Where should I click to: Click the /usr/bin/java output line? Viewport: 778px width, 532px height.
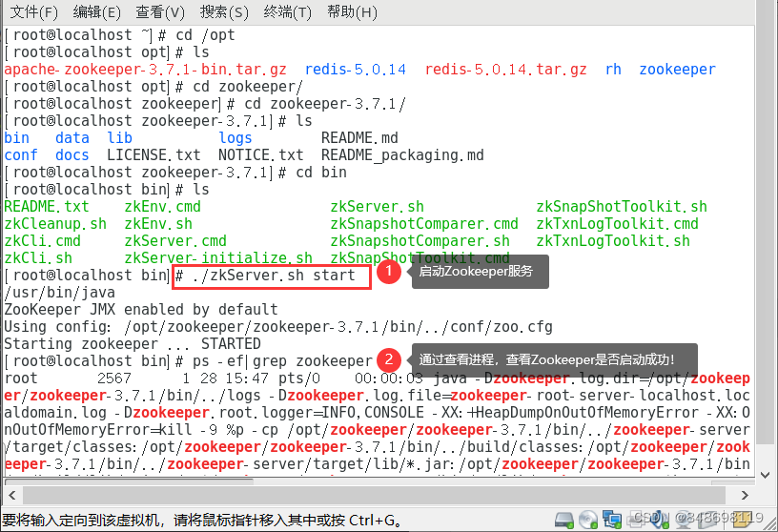coord(59,293)
